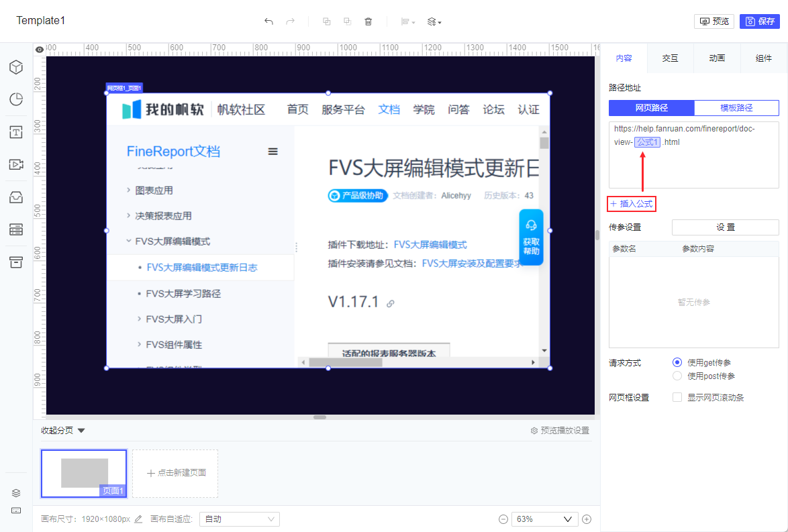Collapse the 收起分页 page panel

pyautogui.click(x=63, y=431)
